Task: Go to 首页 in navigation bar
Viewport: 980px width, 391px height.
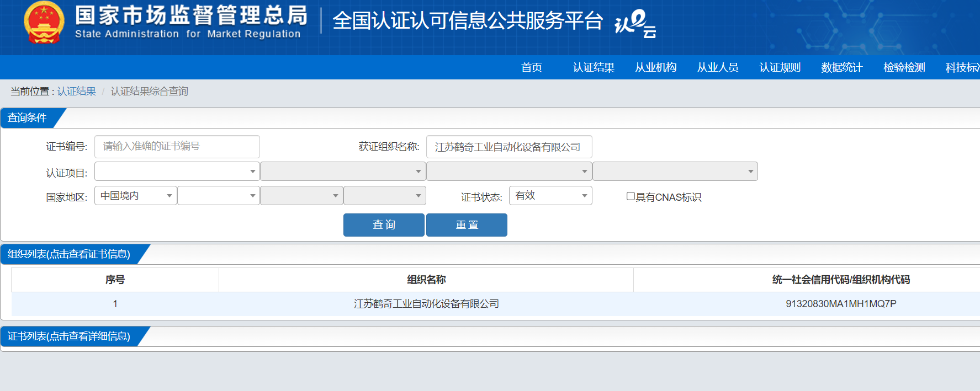Action: (532, 67)
